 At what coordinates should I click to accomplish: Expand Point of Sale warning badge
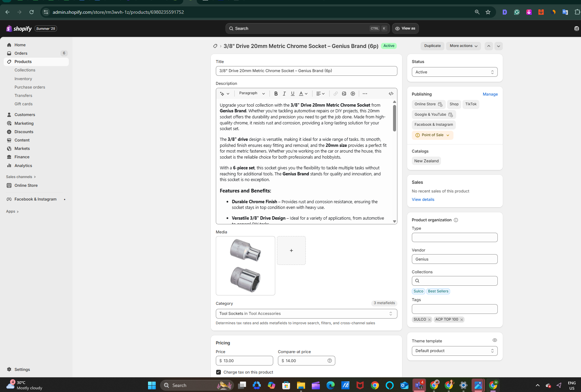pos(432,135)
